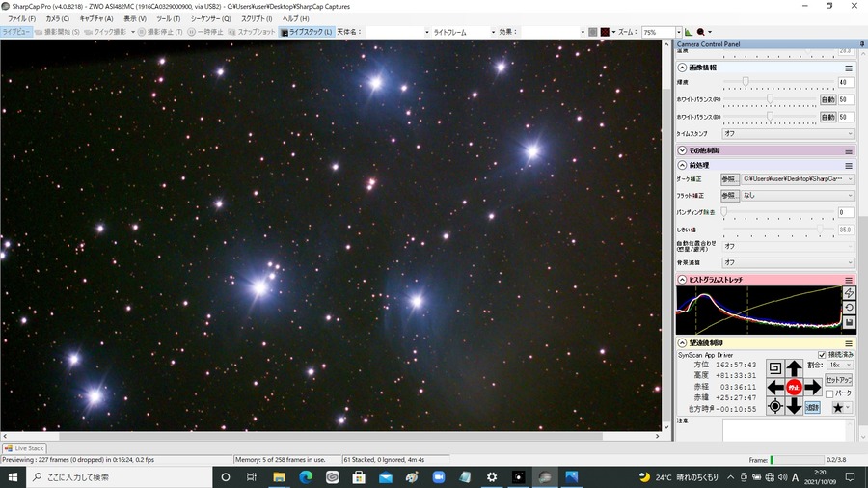Slew telescope right with the right arrow
The image size is (868, 488).
813,388
